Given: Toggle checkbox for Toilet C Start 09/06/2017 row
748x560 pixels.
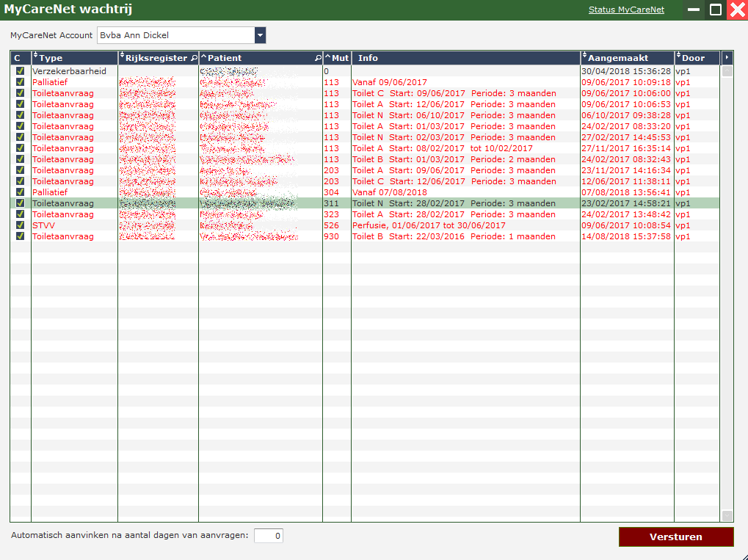Looking at the screenshot, I should 20,92.
